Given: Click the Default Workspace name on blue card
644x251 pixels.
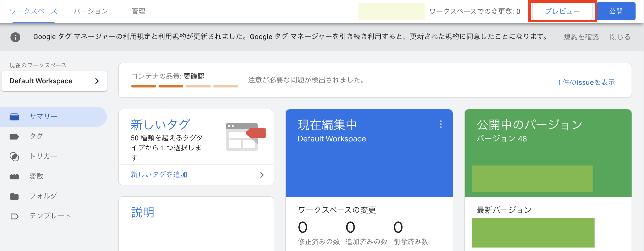Looking at the screenshot, I should point(332,139).
